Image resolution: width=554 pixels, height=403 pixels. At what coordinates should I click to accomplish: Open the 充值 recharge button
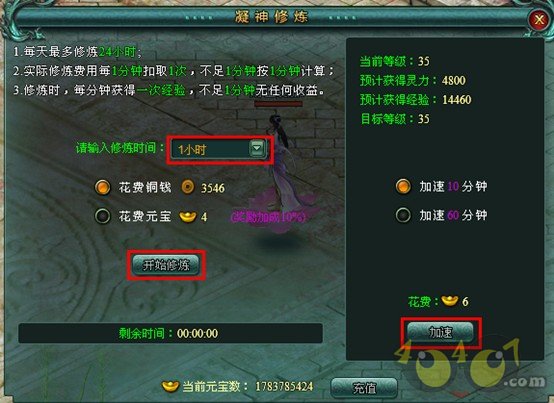364,388
